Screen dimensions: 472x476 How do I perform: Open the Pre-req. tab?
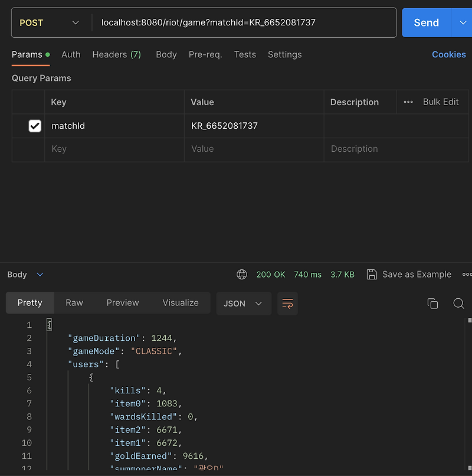(x=205, y=55)
